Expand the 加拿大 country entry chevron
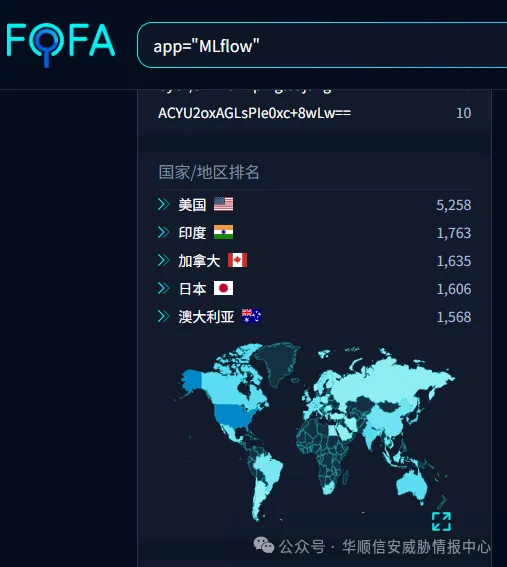The width and height of the screenshot is (507, 567). (x=163, y=260)
